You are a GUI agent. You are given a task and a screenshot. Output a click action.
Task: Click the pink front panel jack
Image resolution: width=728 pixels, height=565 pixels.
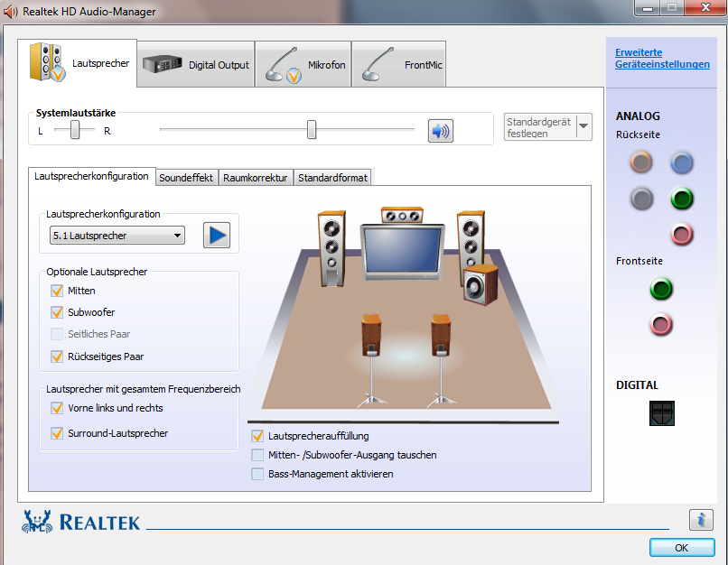pos(660,324)
